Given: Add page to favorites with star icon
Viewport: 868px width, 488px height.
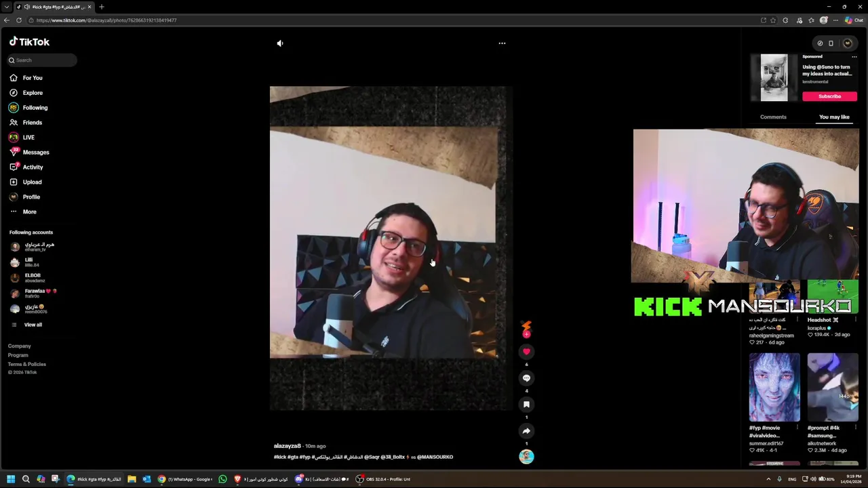Looking at the screenshot, I should (x=773, y=20).
